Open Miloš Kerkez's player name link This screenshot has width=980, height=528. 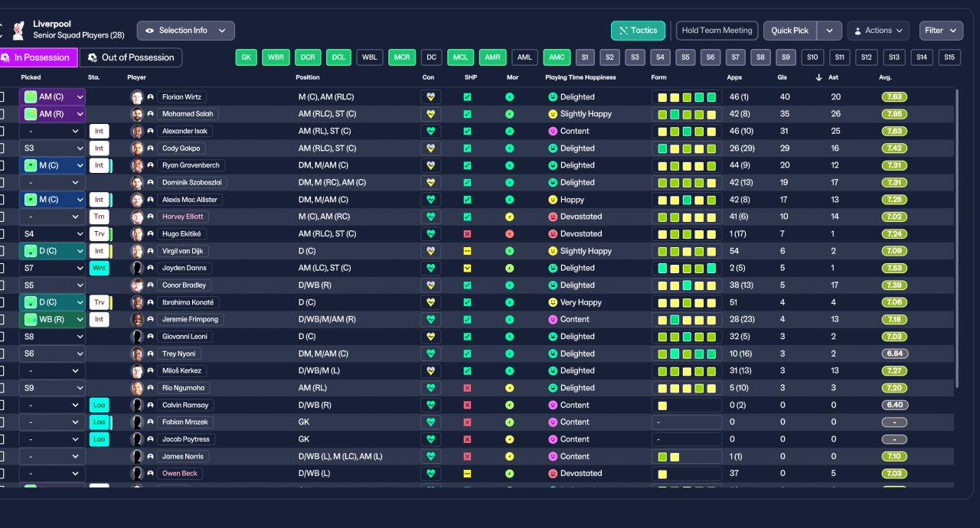pyautogui.click(x=181, y=371)
